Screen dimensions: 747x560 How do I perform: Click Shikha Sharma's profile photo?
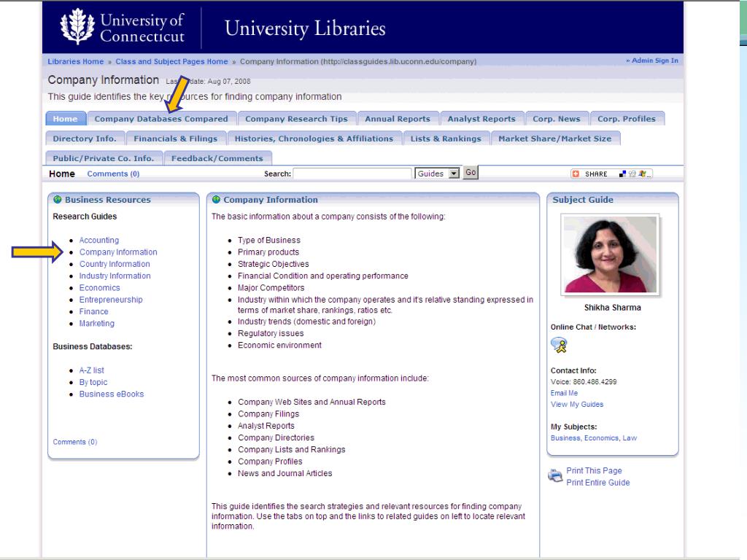611,254
